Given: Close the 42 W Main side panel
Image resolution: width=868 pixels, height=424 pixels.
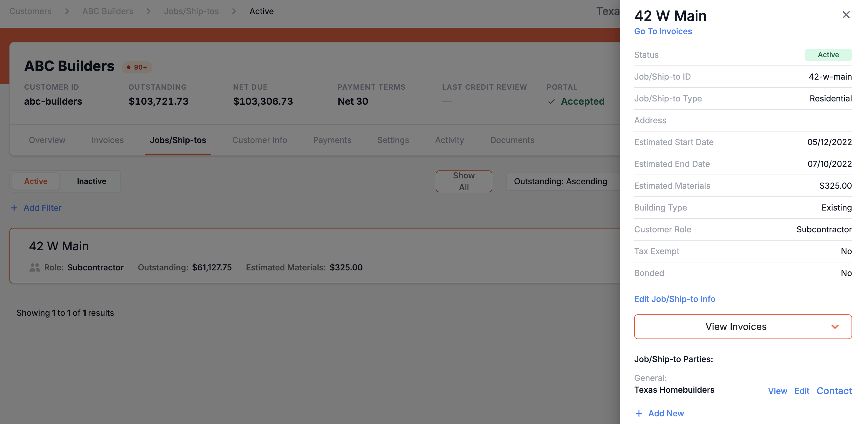Looking at the screenshot, I should pyautogui.click(x=846, y=15).
